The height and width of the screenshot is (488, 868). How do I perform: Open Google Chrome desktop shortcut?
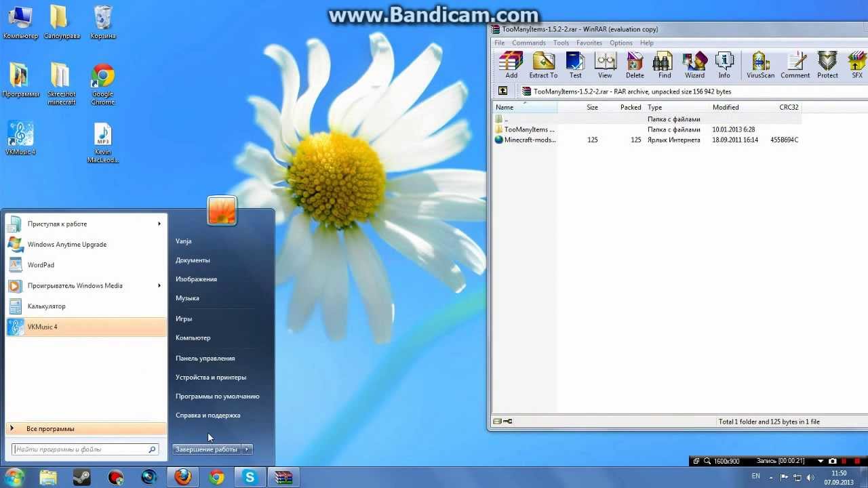pyautogui.click(x=103, y=85)
